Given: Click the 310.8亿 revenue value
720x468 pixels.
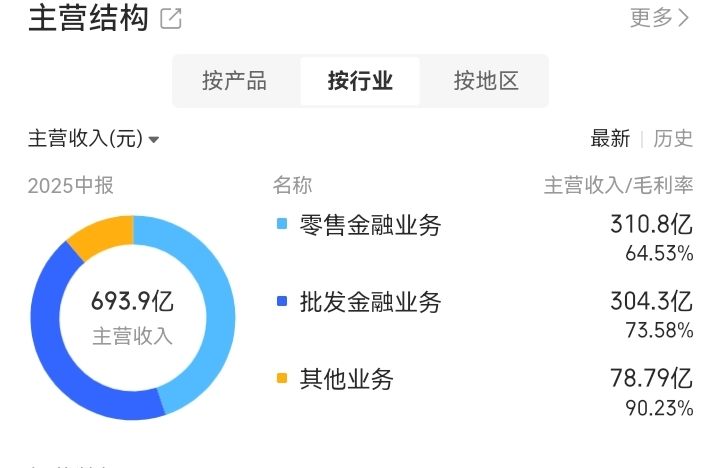Looking at the screenshot, I should 651,224.
